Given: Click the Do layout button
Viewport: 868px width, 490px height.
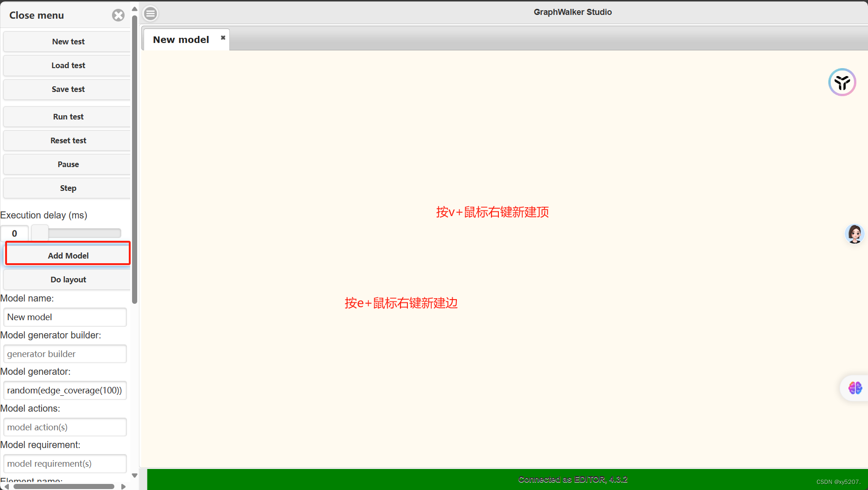Looking at the screenshot, I should coord(67,280).
